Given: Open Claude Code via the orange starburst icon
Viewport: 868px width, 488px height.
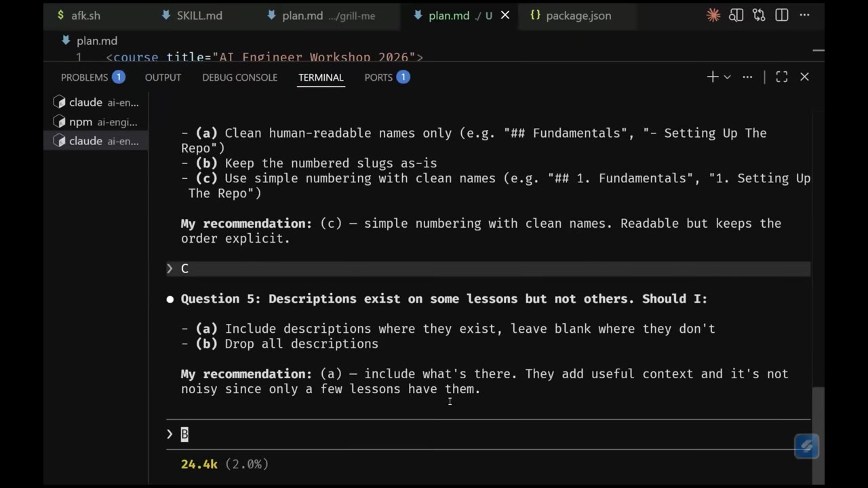Looking at the screenshot, I should point(713,16).
